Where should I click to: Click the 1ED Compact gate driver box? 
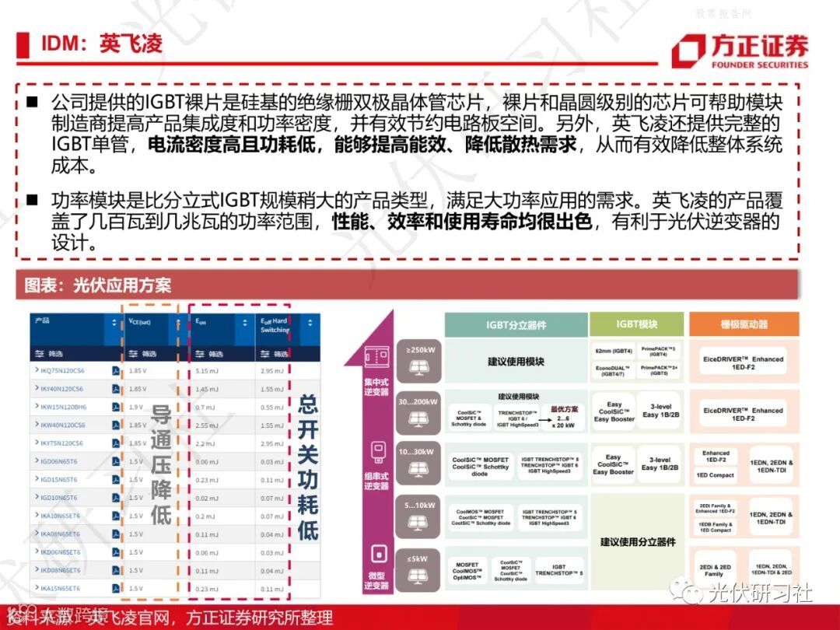click(x=716, y=475)
